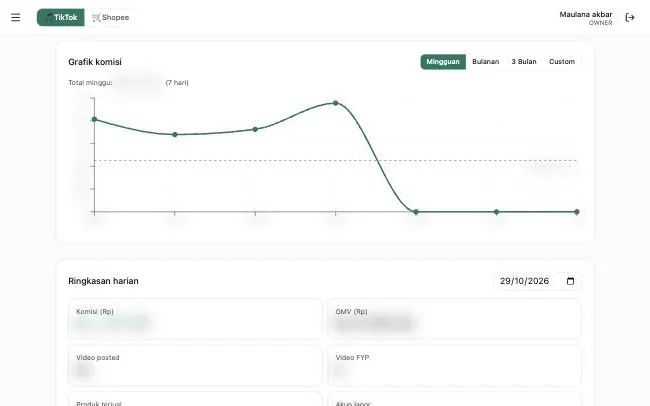The height and width of the screenshot is (406, 650).
Task: Open the hamburger sidebar menu
Action: point(15,17)
